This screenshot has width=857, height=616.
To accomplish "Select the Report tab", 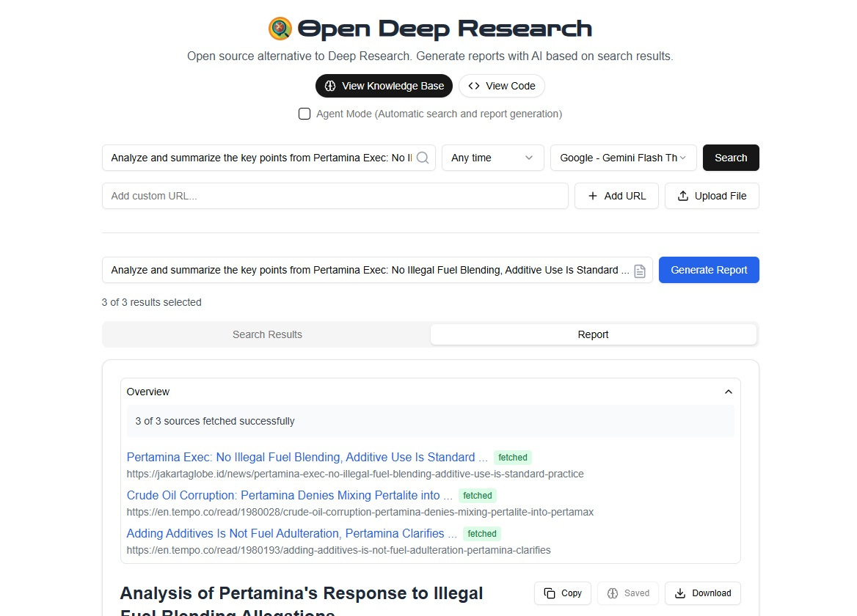I will [x=593, y=334].
